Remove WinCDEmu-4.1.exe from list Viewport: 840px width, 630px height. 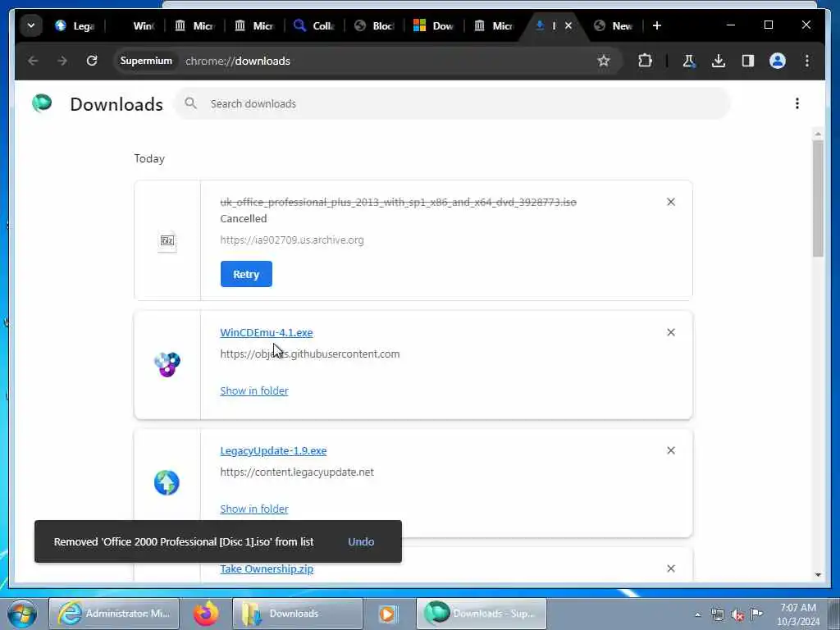pos(671,333)
